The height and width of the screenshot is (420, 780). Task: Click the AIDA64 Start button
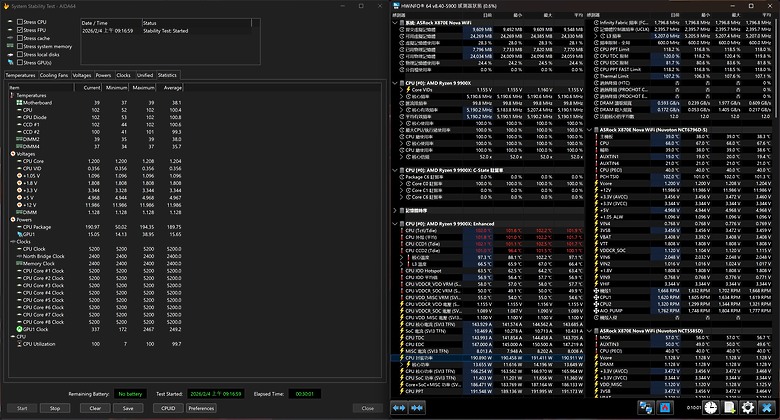click(22, 408)
